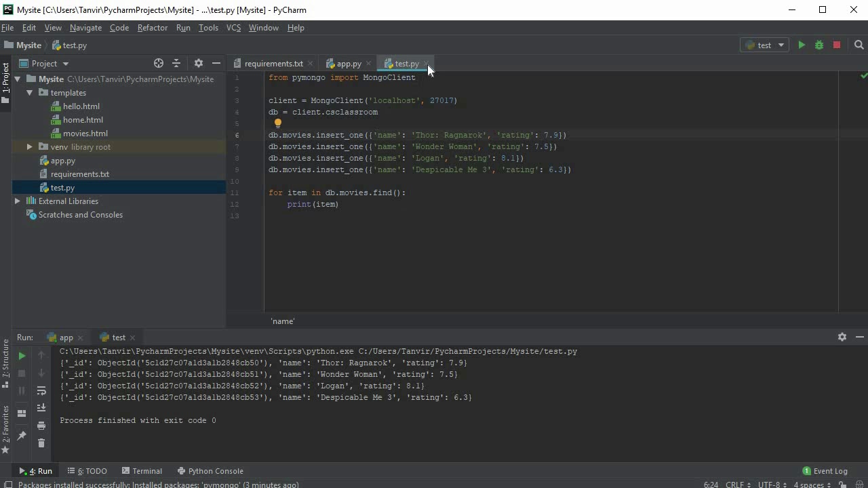Switch to app.py editor tab

pyautogui.click(x=349, y=64)
